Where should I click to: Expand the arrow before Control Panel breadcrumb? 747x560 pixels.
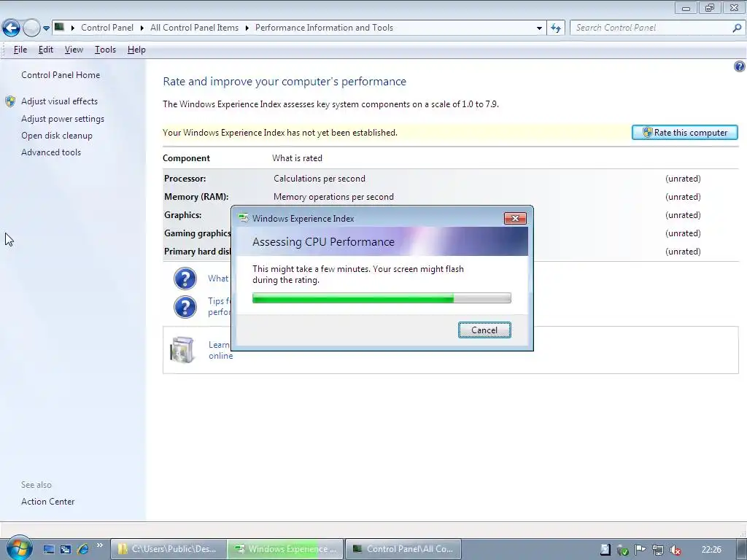[x=72, y=28]
